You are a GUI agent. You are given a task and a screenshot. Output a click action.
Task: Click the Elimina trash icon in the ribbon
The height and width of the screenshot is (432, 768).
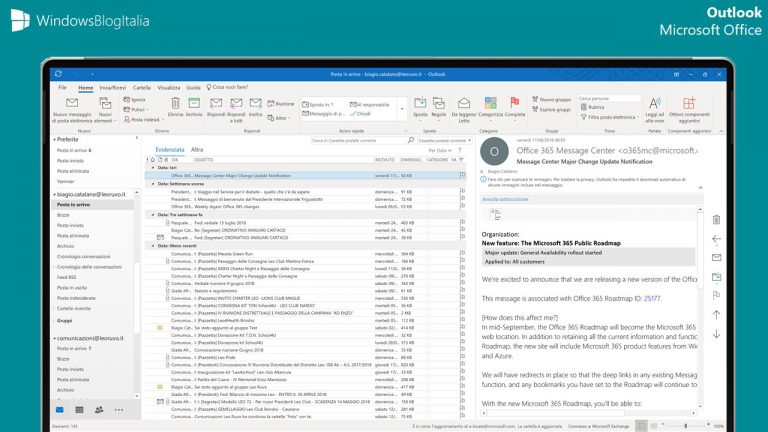coord(175,103)
